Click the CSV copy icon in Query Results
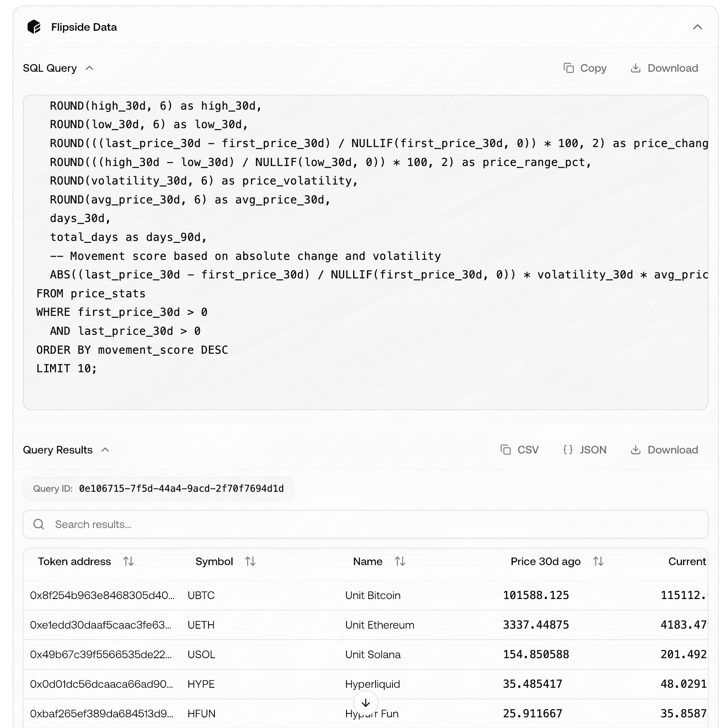Image resolution: width=726 pixels, height=728 pixels. click(x=506, y=450)
